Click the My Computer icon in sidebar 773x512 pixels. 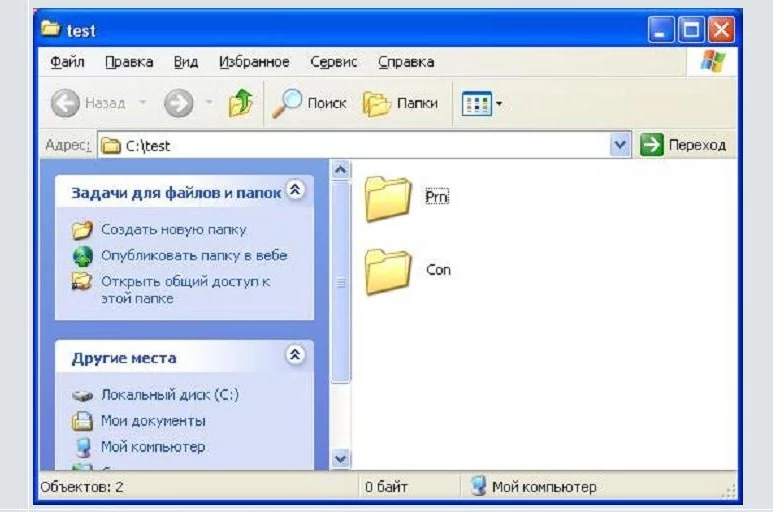(x=83, y=447)
